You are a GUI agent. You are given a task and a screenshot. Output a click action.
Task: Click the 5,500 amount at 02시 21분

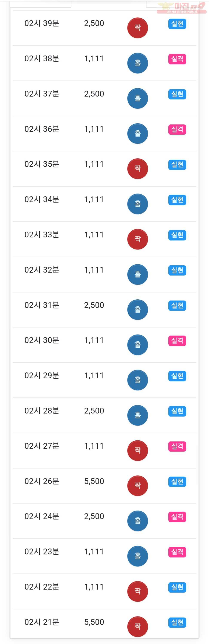94,622
